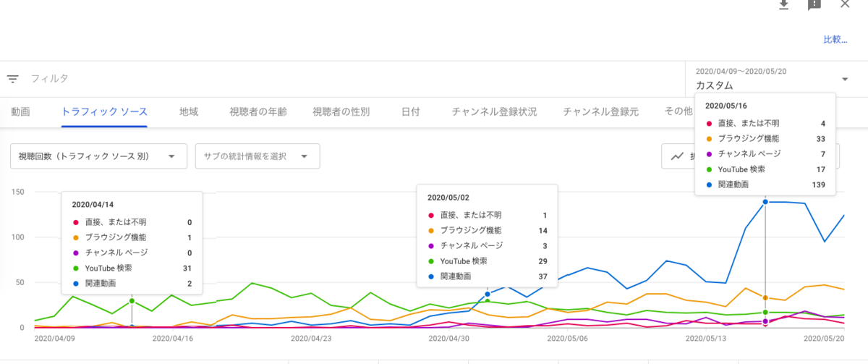
Task: Click the download icon at top
Action: pyautogui.click(x=783, y=5)
